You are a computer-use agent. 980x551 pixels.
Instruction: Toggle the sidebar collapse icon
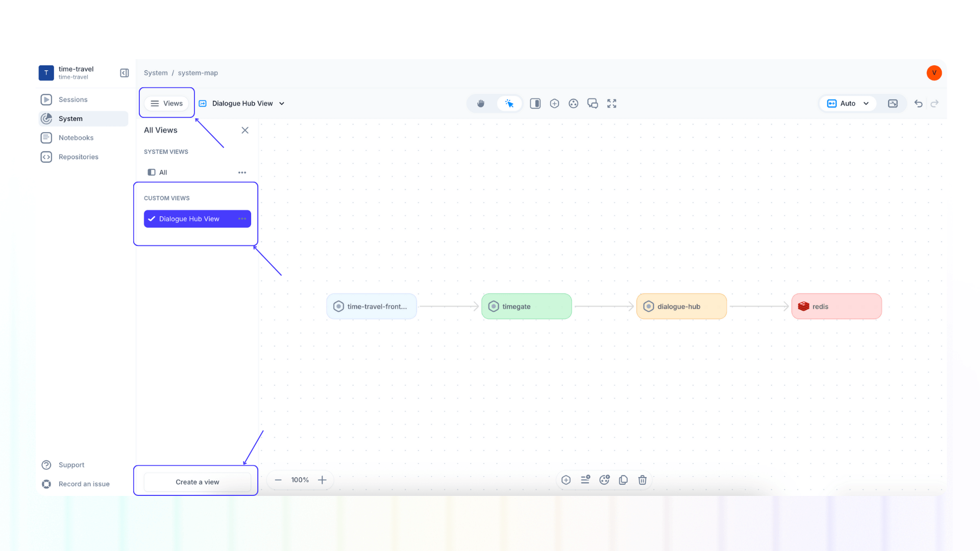pos(124,72)
